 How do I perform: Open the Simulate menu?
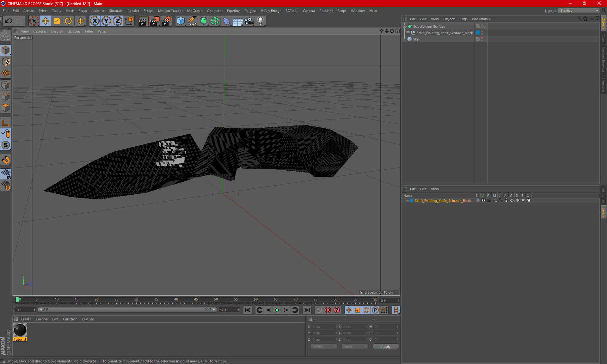[116, 11]
